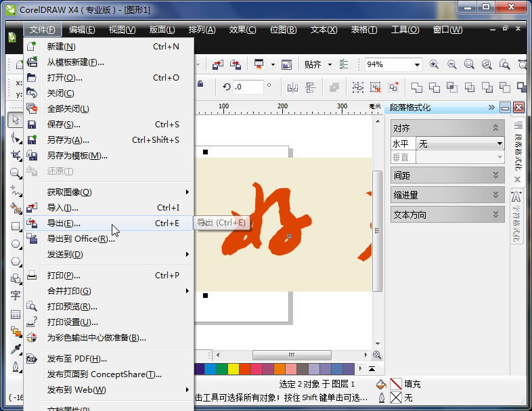Choose 导出到 Office(R)... item
The image size is (532, 411).
(109, 239)
